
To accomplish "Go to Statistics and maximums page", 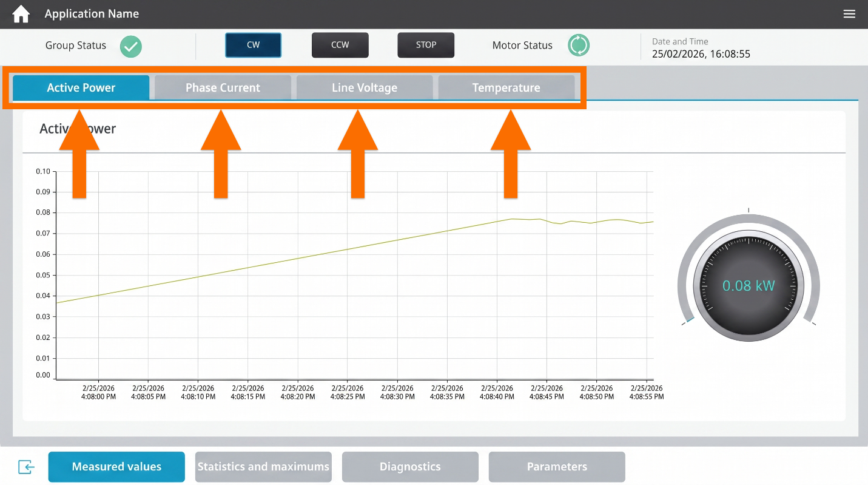I will pyautogui.click(x=263, y=467).
